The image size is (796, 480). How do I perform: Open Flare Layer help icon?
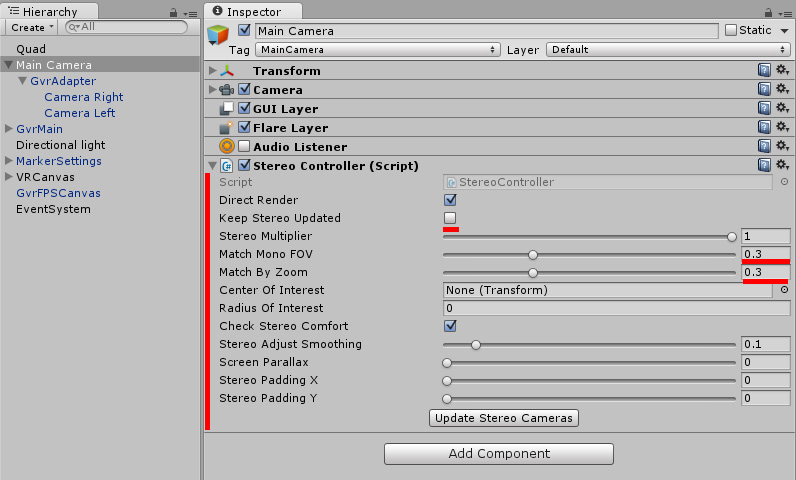pyautogui.click(x=764, y=127)
